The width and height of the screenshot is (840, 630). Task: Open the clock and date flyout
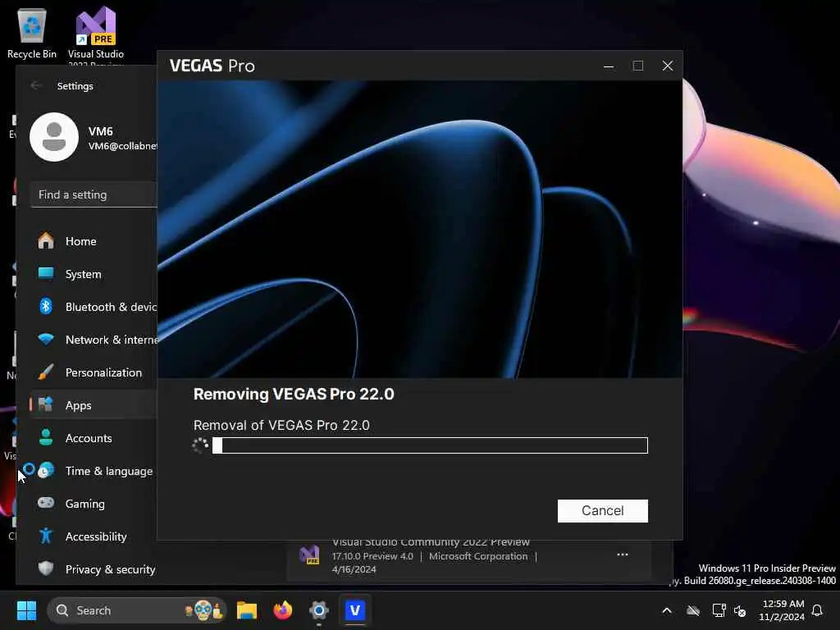[x=782, y=610]
